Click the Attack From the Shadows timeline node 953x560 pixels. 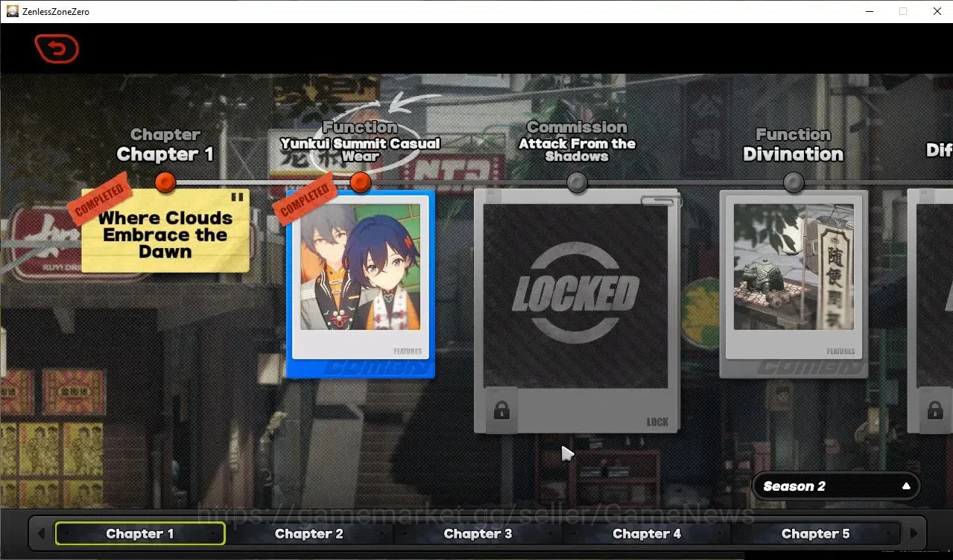pyautogui.click(x=577, y=182)
